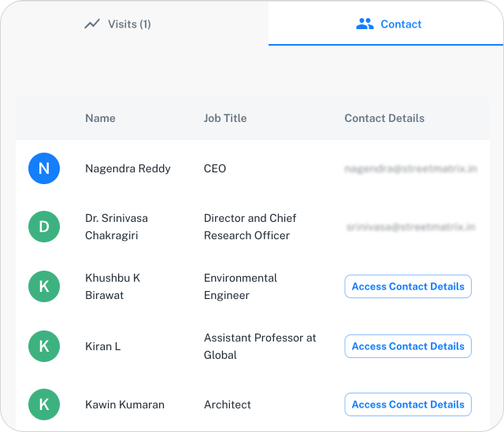Access contact details for the Environmental Engineer

[x=408, y=286]
